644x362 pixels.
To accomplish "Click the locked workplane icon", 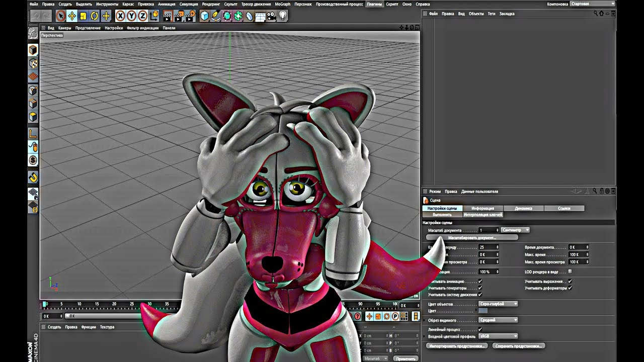I will point(33,194).
